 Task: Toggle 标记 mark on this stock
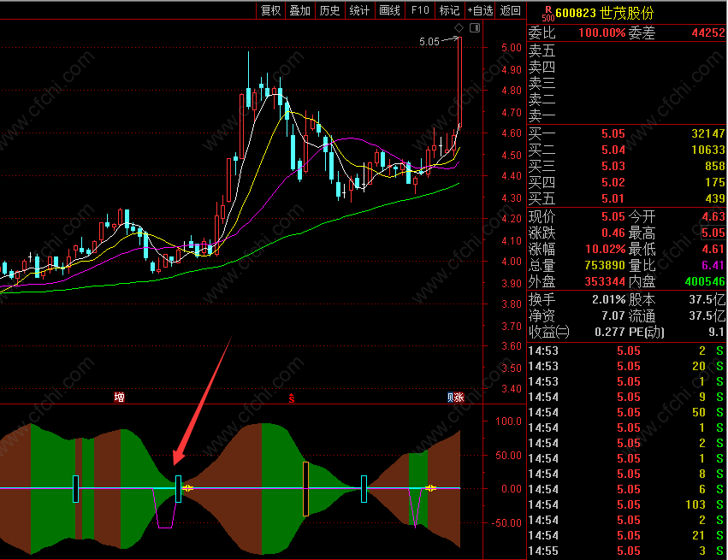(449, 10)
